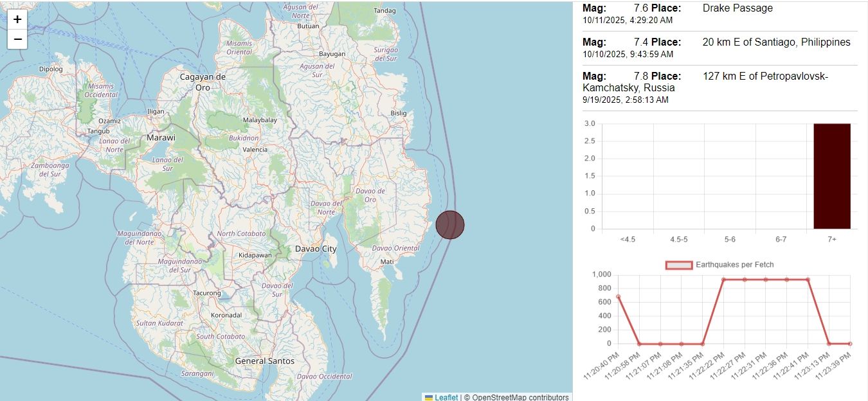868x401 pixels.
Task: Click the Davao City label on map
Action: (316, 249)
